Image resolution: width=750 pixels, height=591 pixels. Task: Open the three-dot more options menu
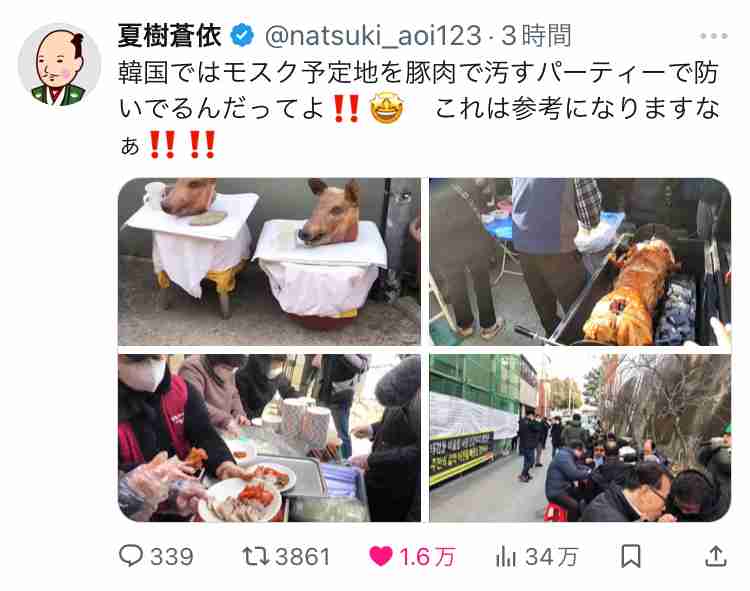click(x=714, y=36)
